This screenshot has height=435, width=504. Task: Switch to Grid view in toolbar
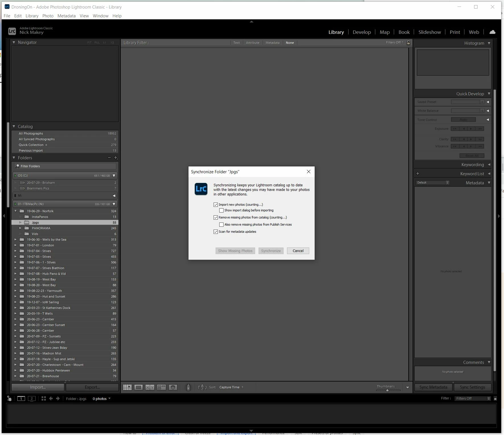(x=127, y=387)
